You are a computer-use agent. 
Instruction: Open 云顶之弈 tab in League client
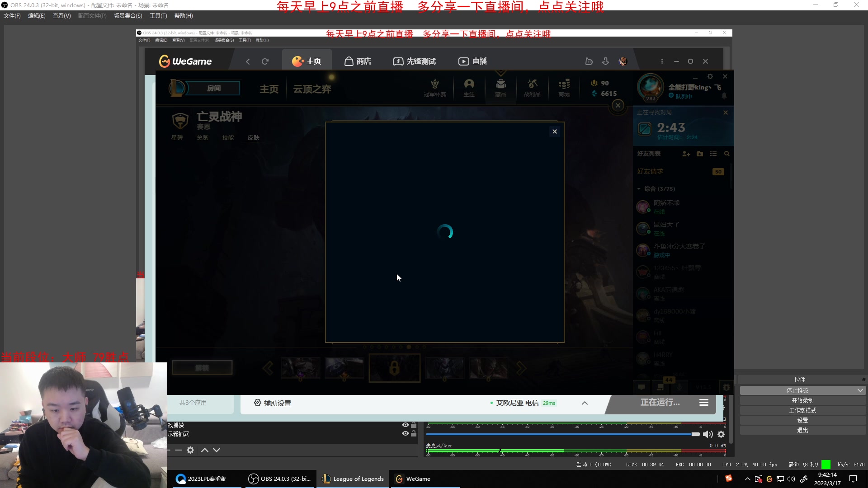pos(312,89)
